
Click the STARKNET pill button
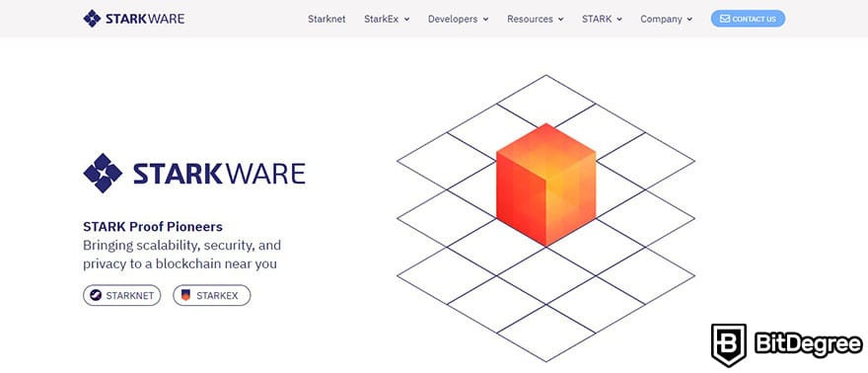click(x=121, y=295)
